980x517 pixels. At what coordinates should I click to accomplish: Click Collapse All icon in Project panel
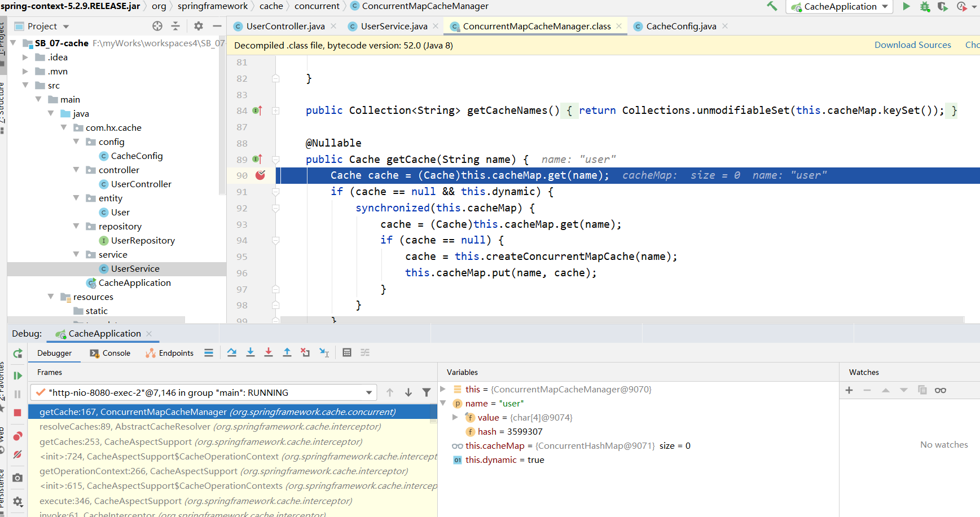click(175, 26)
